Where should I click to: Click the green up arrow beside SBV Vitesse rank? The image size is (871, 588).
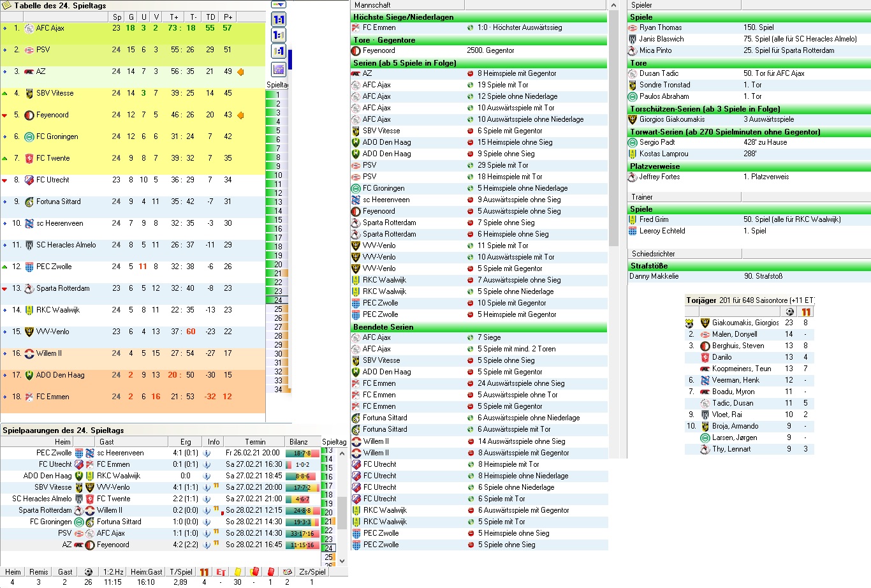point(5,94)
